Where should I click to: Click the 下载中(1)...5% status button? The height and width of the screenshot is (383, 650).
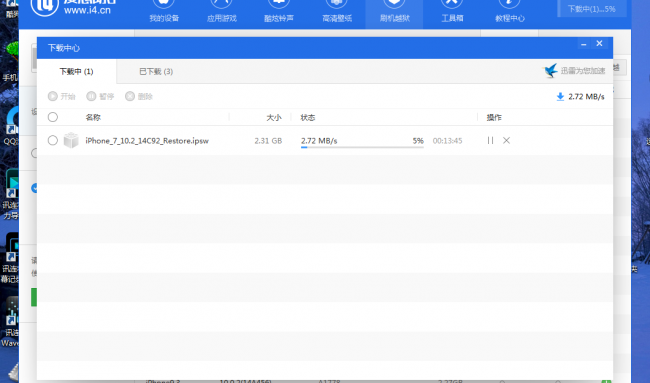pos(591,9)
